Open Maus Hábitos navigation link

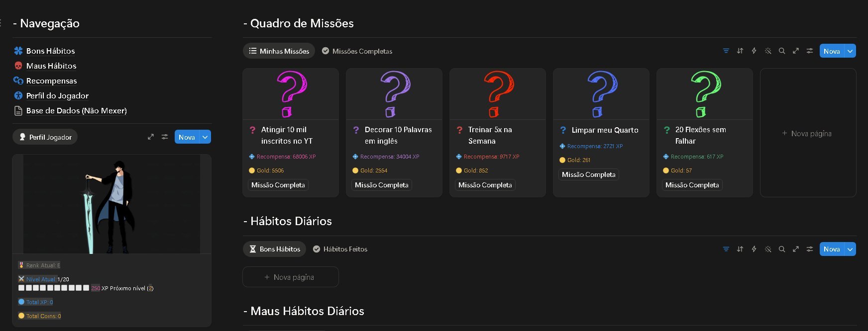[51, 66]
